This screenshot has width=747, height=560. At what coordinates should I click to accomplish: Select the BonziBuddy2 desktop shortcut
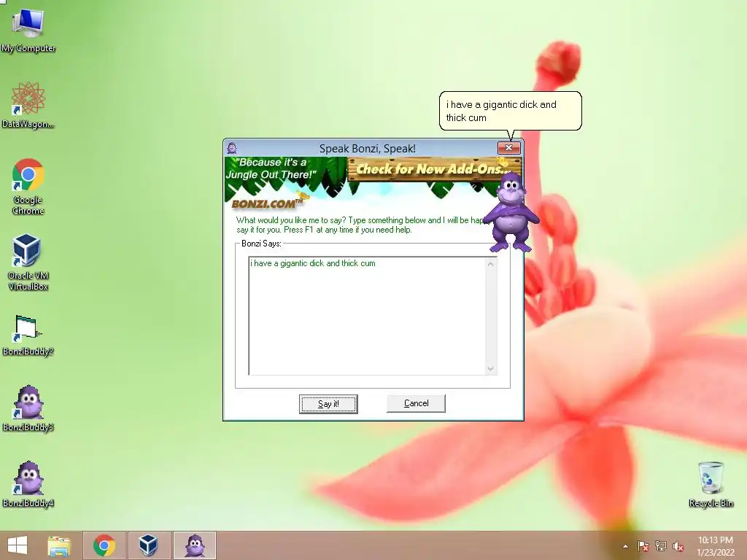click(x=28, y=335)
